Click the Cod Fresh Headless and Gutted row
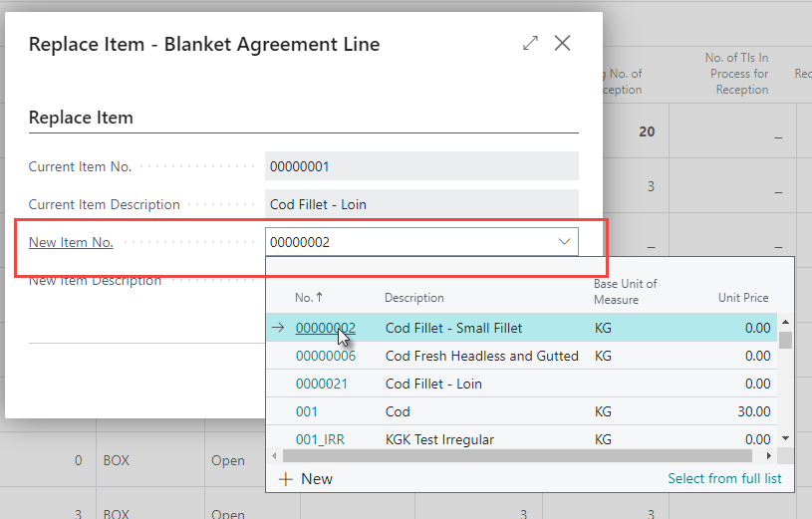Screen dimensions: 812x519 [x=481, y=356]
